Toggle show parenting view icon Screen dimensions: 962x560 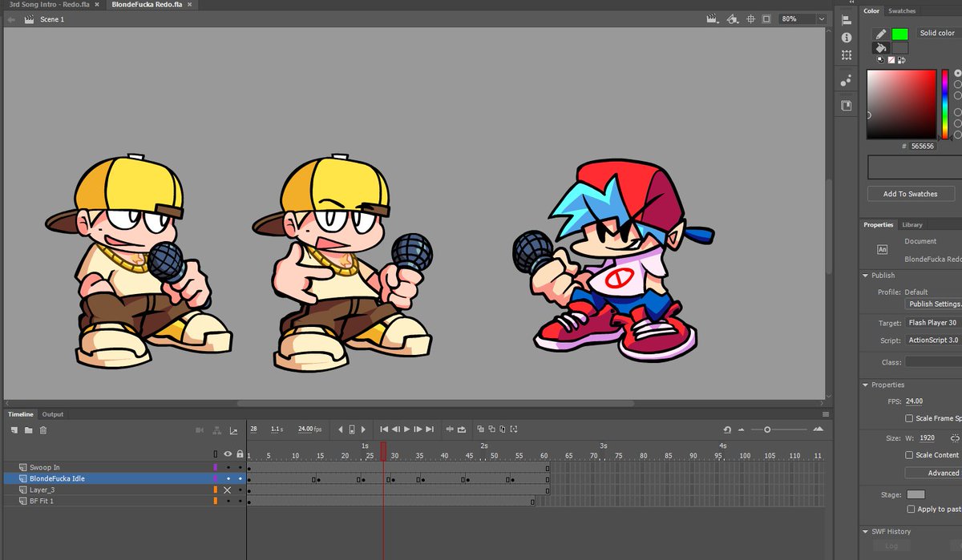pyautogui.click(x=217, y=430)
